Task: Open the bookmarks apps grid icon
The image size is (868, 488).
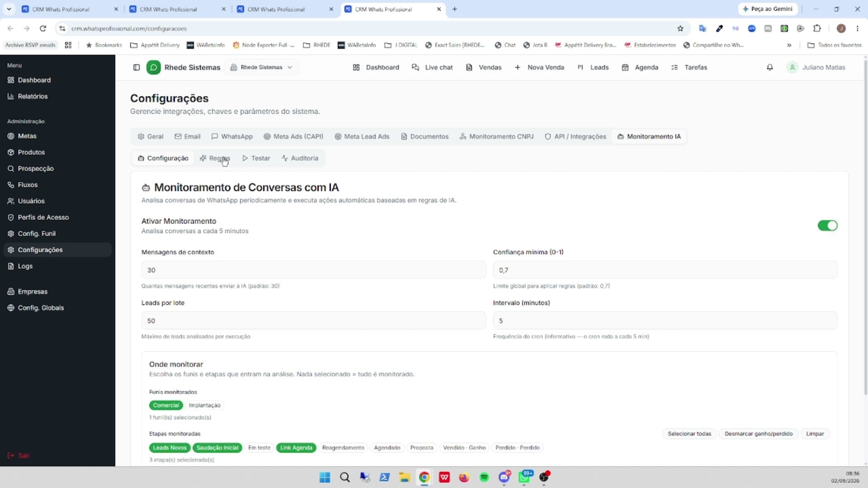Action: point(68,45)
